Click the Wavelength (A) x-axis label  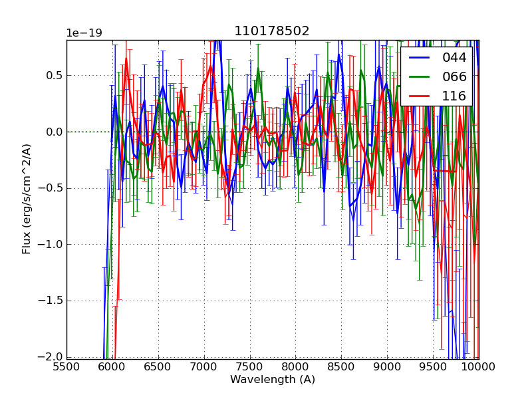click(273, 380)
